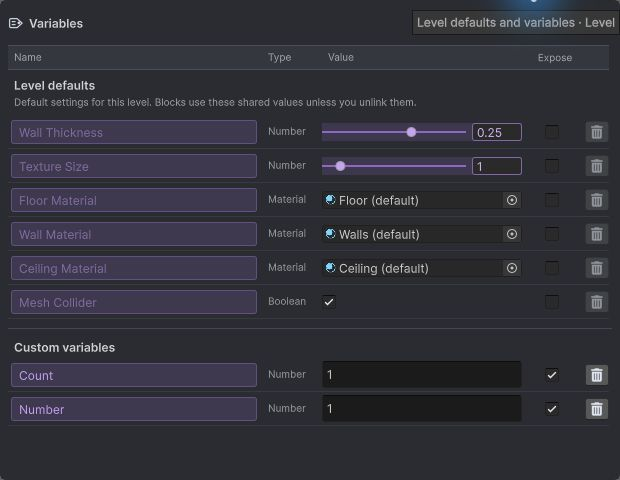
Task: Click the Ceiling (default) material sphere icon
Action: (330, 268)
